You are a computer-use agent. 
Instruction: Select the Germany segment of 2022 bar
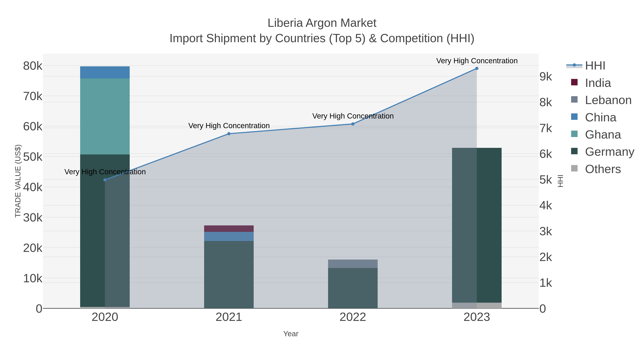[x=353, y=288]
